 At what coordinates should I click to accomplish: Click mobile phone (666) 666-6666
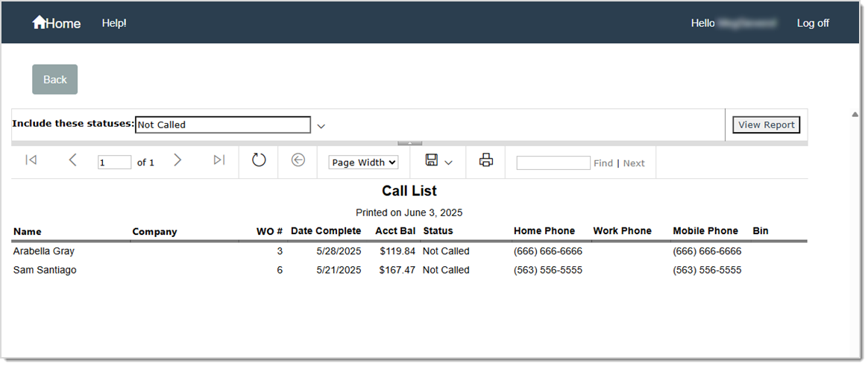point(707,250)
